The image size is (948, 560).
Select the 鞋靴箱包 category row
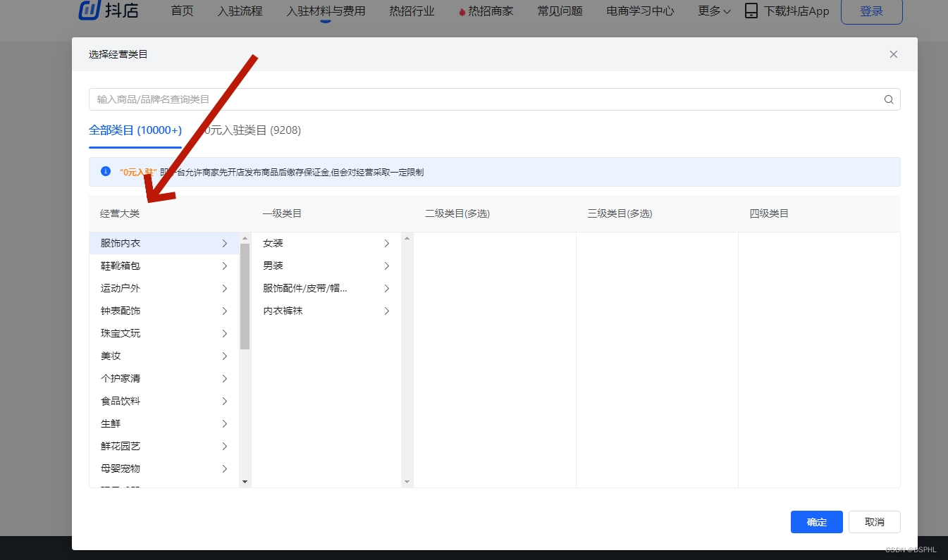coord(164,266)
